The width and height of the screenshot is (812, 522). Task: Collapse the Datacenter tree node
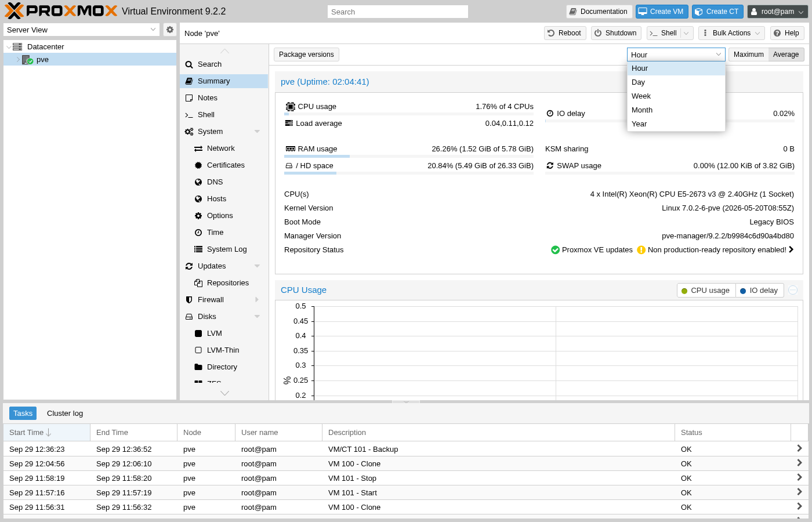[x=8, y=47]
